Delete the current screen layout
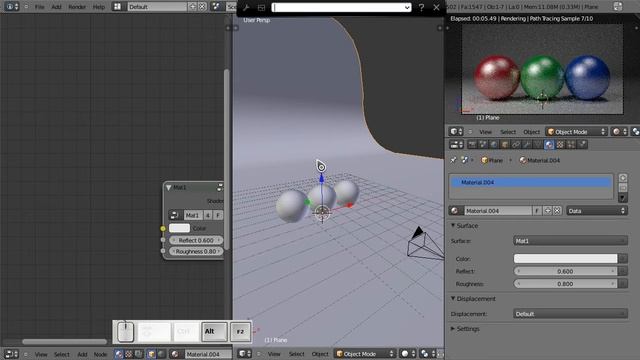The image size is (640, 360). coord(202,7)
